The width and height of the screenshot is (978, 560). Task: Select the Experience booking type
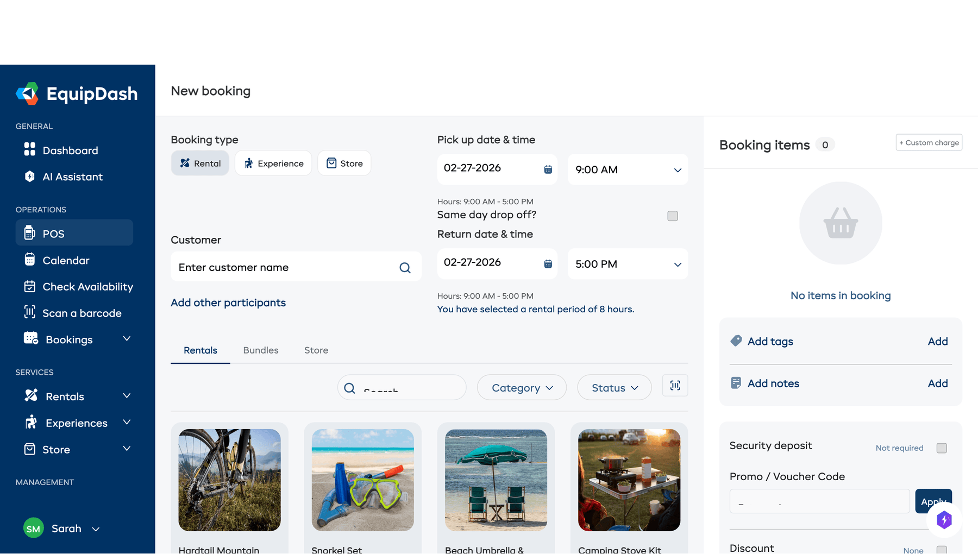point(273,163)
